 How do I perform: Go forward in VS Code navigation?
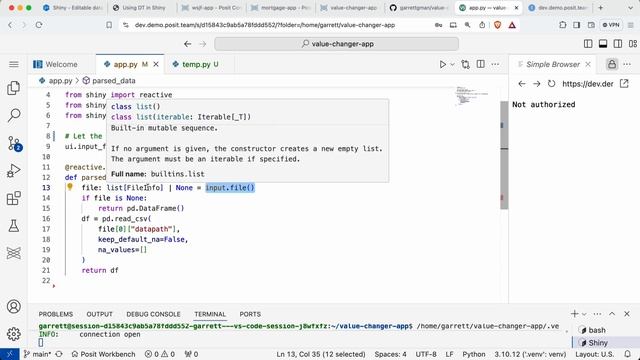click(x=202, y=44)
